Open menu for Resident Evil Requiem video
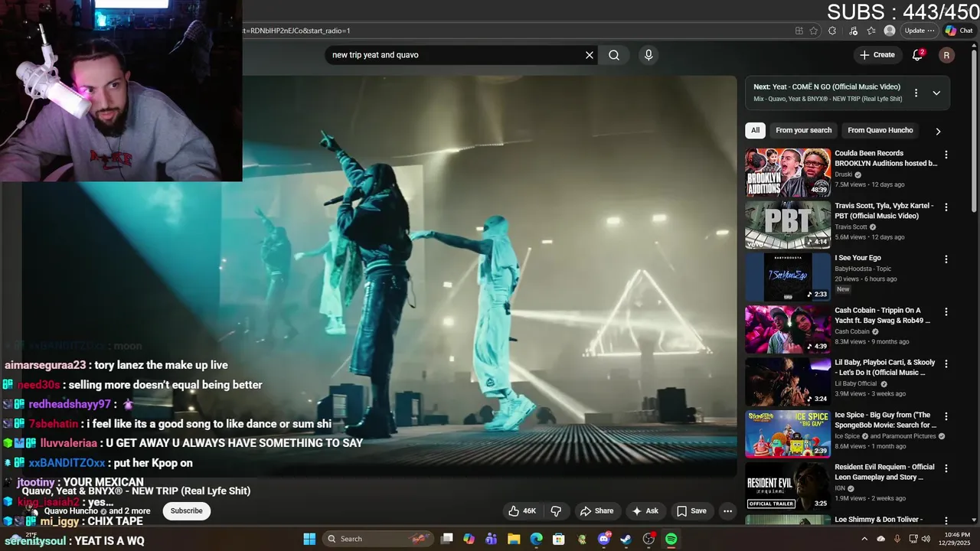This screenshot has height=551, width=980. [x=946, y=468]
